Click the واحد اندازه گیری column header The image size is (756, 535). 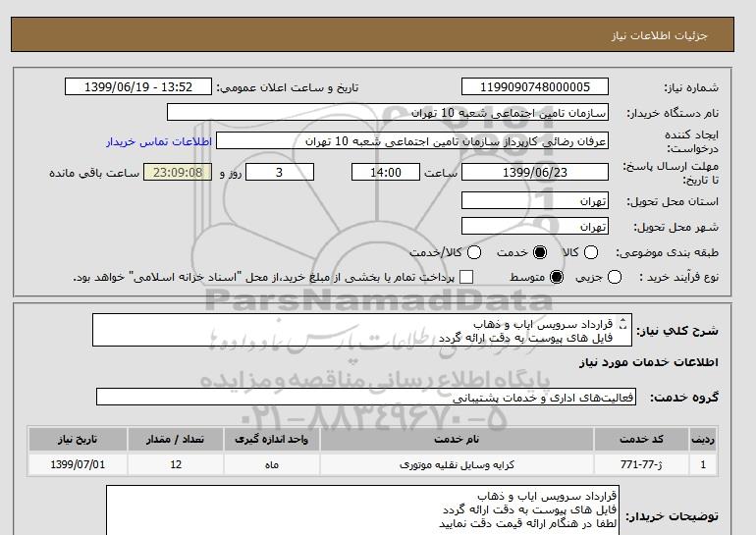tap(271, 439)
